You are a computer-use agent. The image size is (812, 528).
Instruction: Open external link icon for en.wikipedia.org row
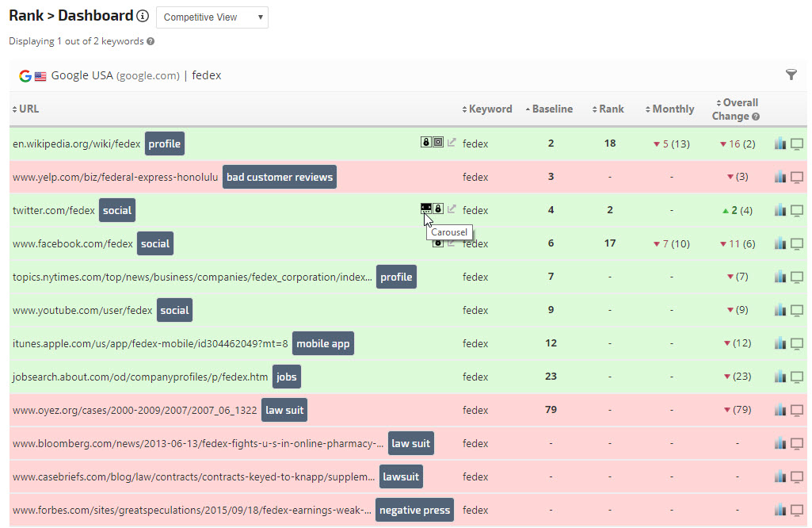pos(452,143)
